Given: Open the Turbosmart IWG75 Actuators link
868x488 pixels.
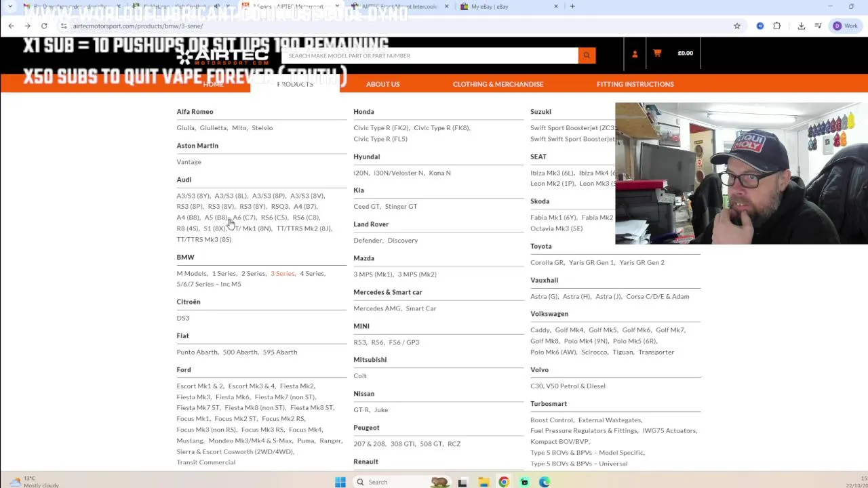Looking at the screenshot, I should click(669, 430).
